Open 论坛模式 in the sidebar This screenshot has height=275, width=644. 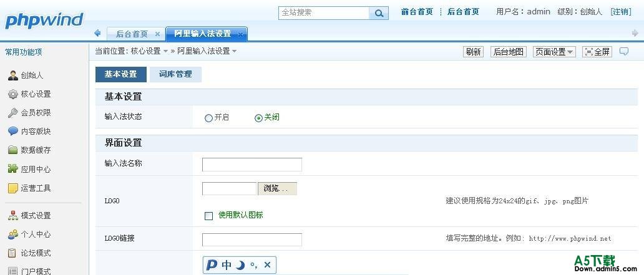click(36, 253)
